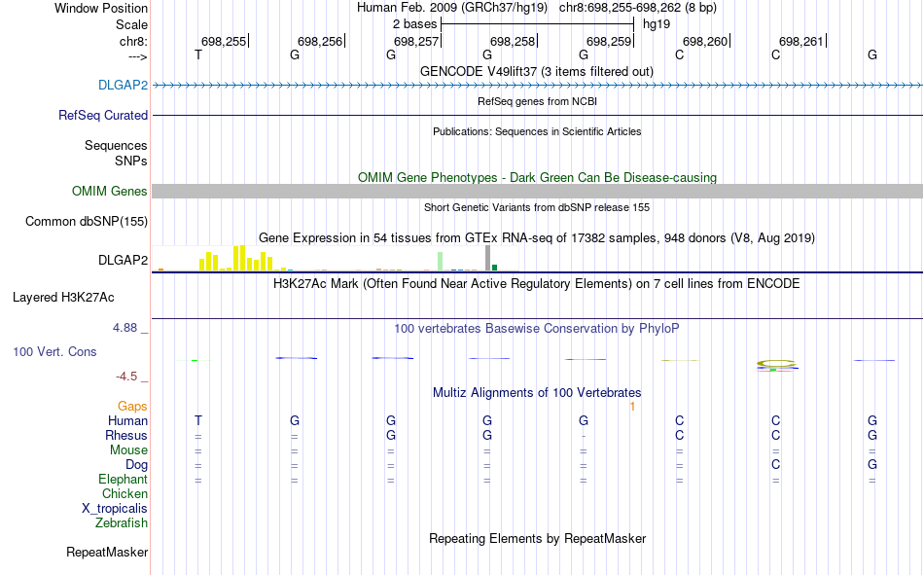This screenshot has height=575, width=924.
Task: Click the black DLGAP2 GTEx expression label
Action: pyautogui.click(x=123, y=260)
